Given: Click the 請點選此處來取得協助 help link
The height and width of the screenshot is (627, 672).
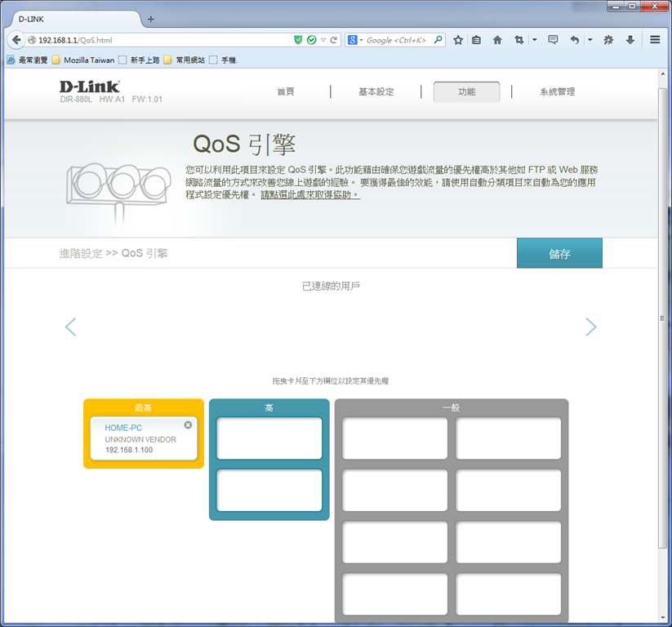Looking at the screenshot, I should point(310,195).
